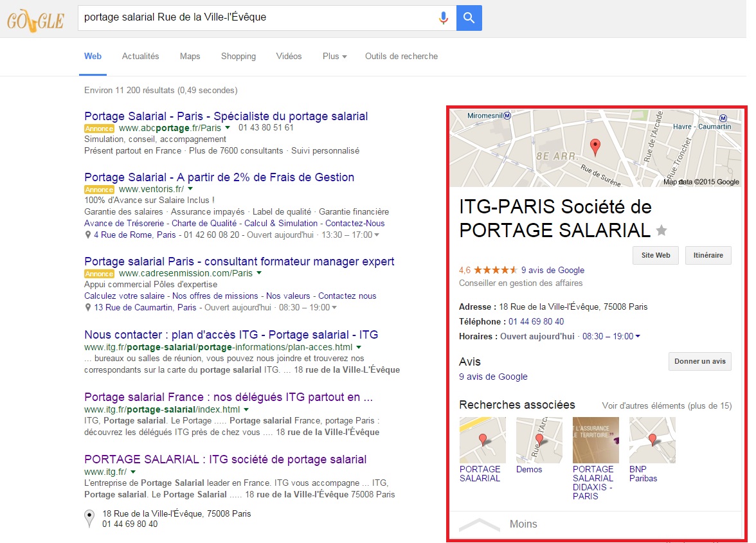Open Outils de recherche
The height and width of the screenshot is (543, 756).
click(x=402, y=57)
